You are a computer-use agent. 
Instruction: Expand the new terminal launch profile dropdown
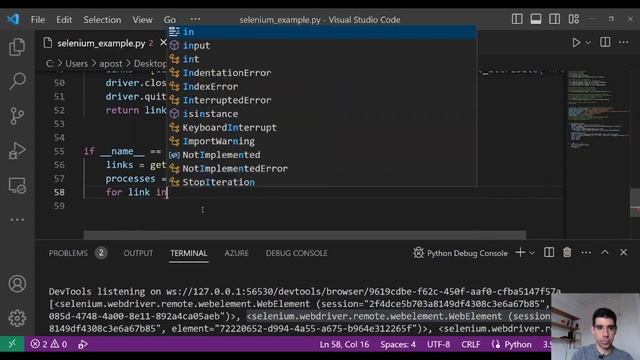[x=532, y=253]
